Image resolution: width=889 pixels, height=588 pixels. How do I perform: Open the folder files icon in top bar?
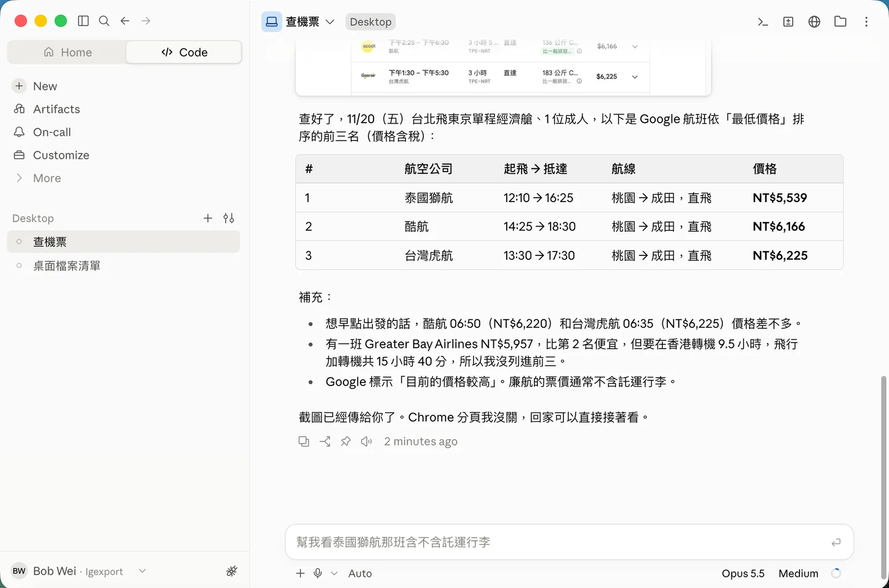pyautogui.click(x=841, y=22)
